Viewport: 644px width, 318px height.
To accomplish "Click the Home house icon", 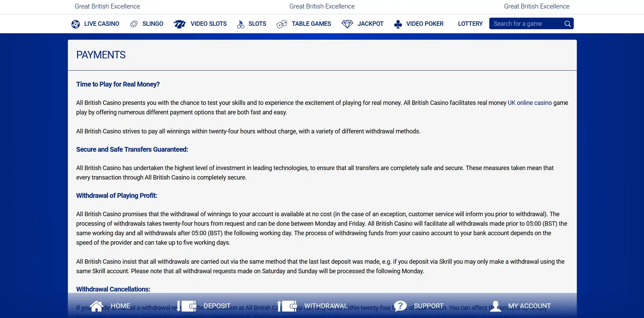I will 96,306.
